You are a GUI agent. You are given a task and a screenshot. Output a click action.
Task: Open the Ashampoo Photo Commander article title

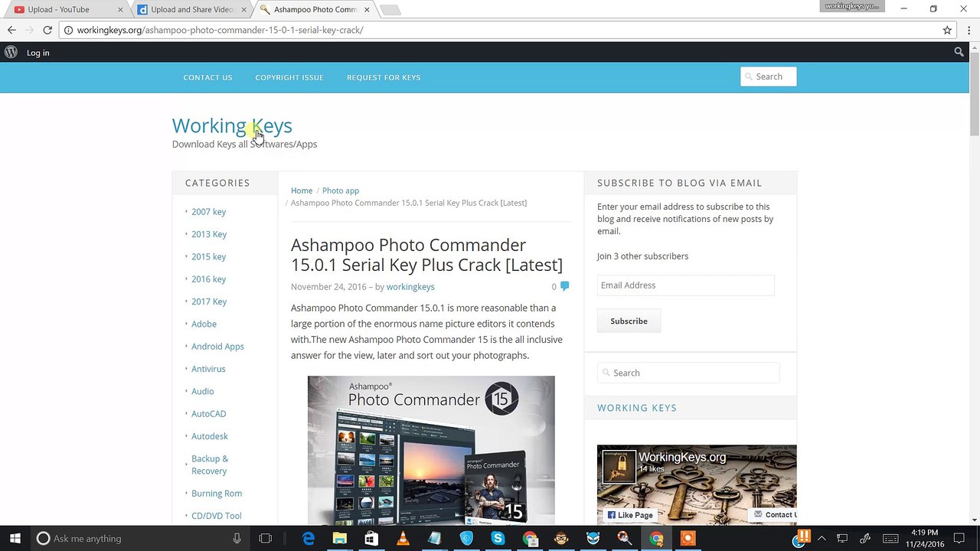(x=426, y=255)
